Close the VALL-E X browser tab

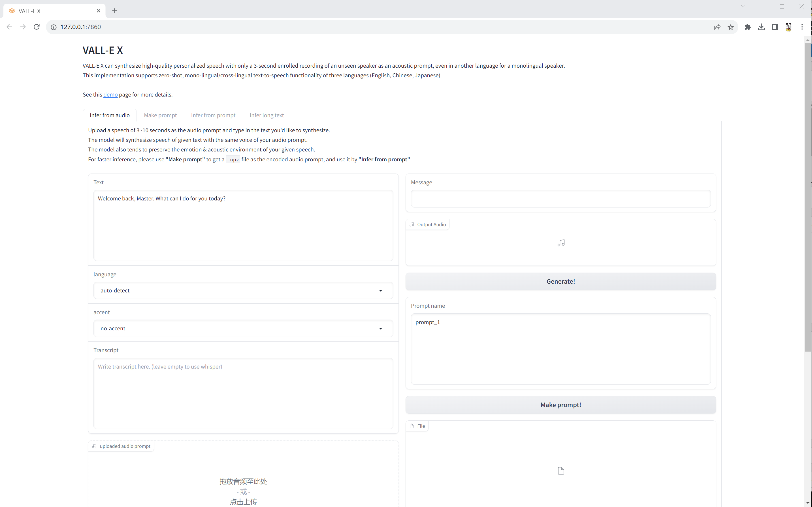click(99, 11)
